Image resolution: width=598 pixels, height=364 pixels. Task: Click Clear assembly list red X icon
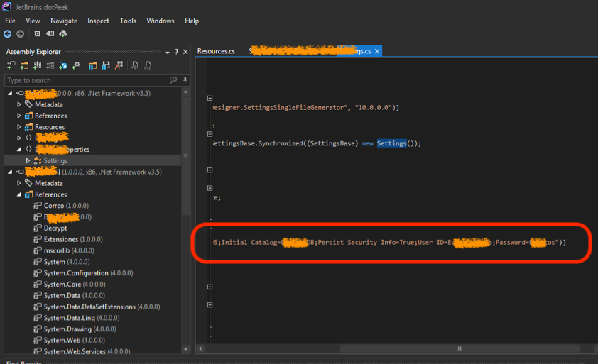118,65
